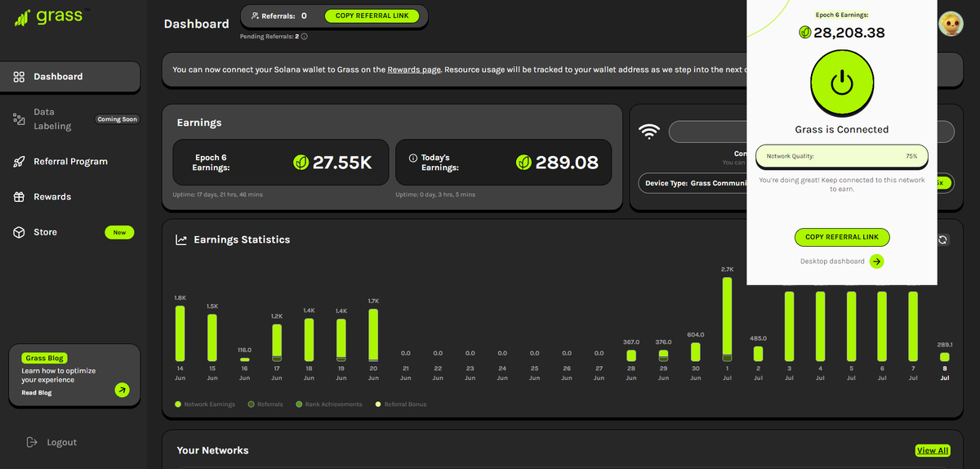
Task: Click the Coming Soon badge
Action: coord(118,119)
